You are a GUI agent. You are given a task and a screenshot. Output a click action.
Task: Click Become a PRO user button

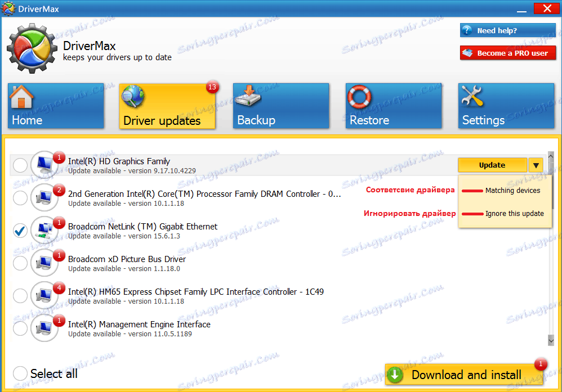507,53
